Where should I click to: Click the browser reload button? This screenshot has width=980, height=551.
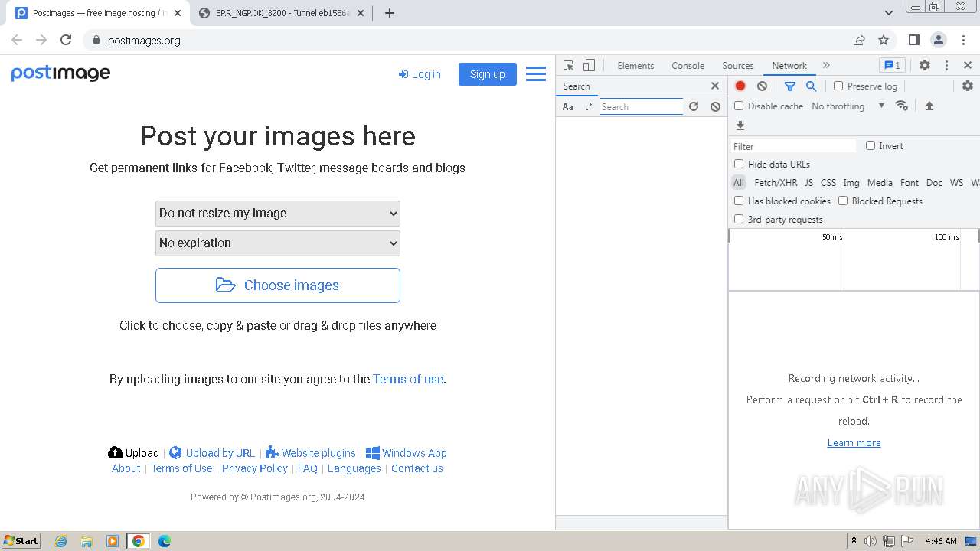click(66, 40)
